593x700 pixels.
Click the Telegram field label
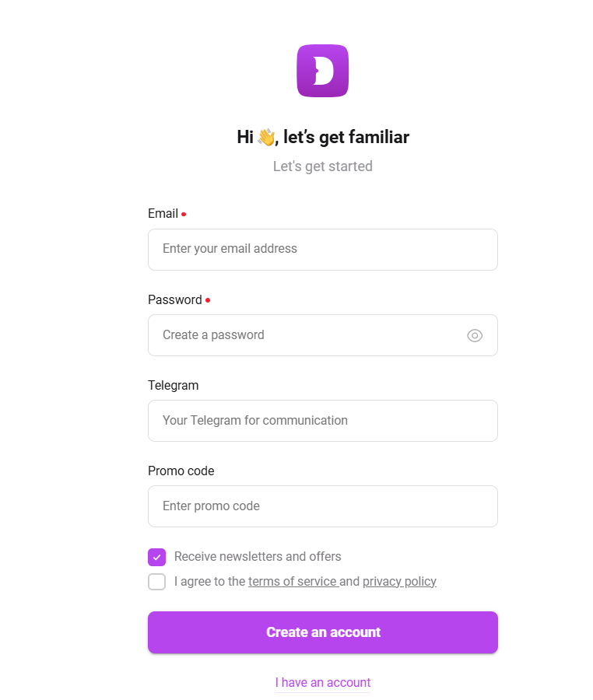tap(173, 386)
